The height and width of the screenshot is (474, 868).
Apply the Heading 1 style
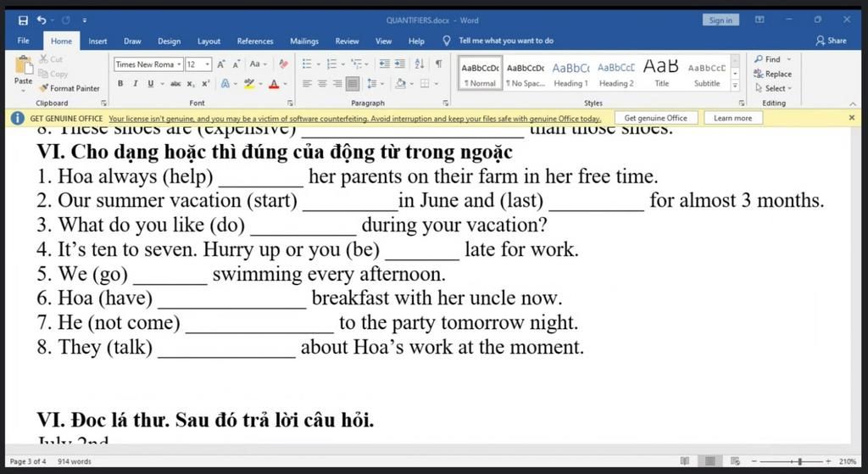pos(570,74)
